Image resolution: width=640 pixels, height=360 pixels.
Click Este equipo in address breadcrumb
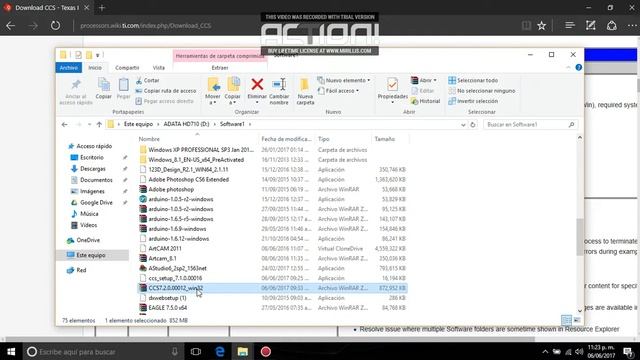(138, 124)
